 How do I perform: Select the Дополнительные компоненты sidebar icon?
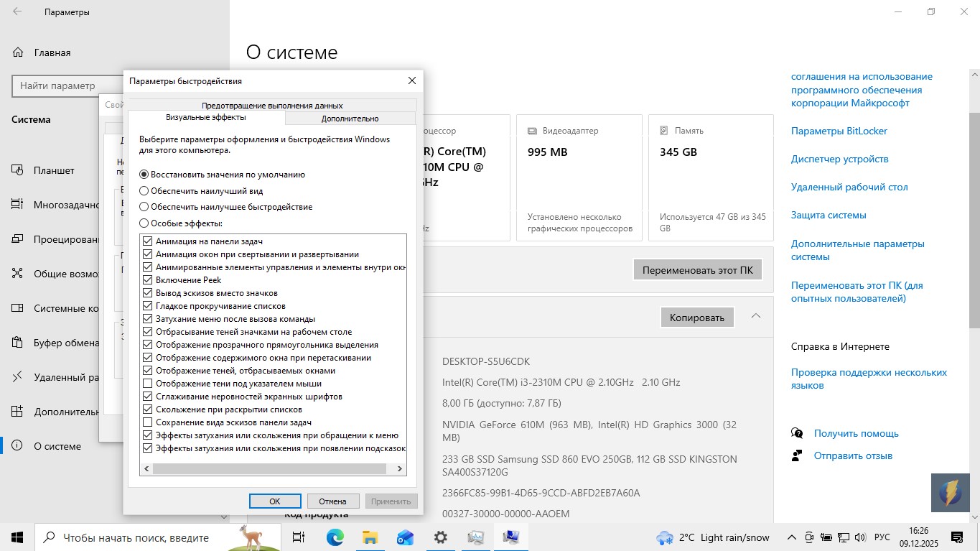(x=18, y=412)
